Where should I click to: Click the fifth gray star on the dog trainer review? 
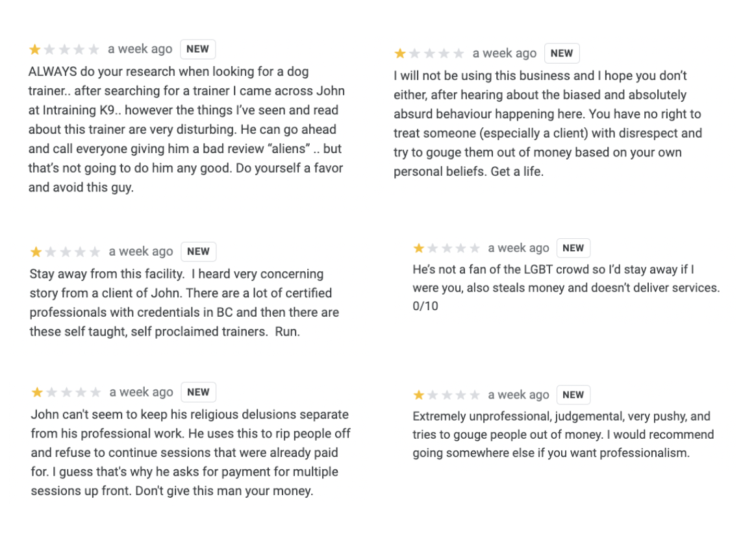coord(94,49)
